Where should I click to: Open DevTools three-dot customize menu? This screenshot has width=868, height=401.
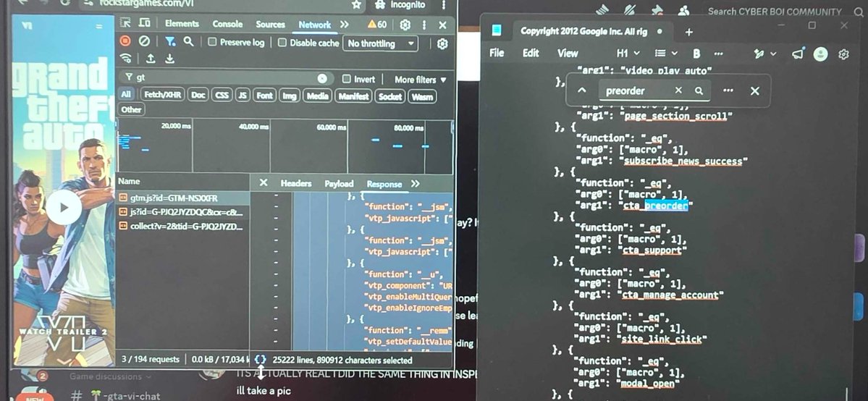coord(424,25)
